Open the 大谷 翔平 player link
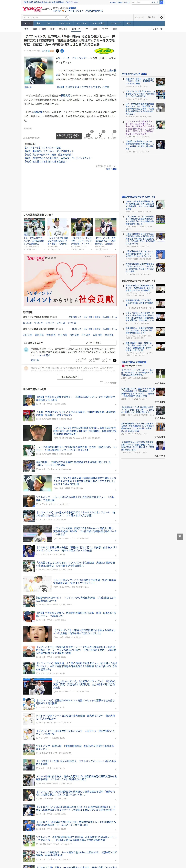 (x=109, y=335)
